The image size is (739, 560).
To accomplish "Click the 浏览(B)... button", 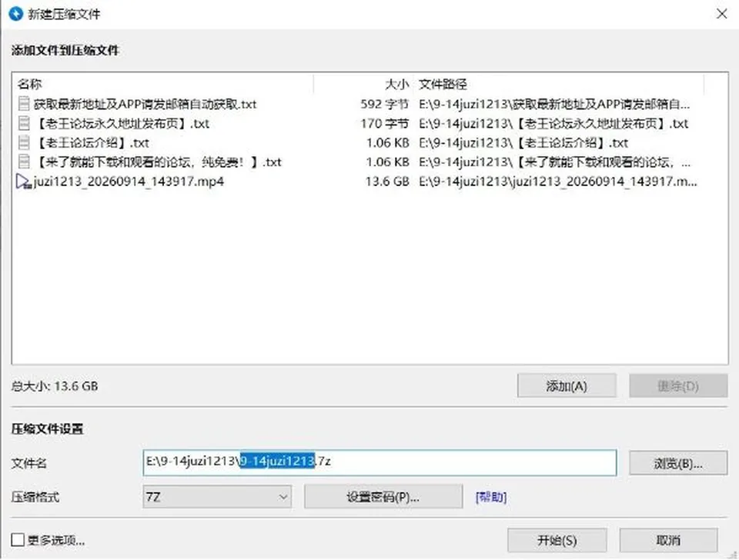I will pos(678,463).
